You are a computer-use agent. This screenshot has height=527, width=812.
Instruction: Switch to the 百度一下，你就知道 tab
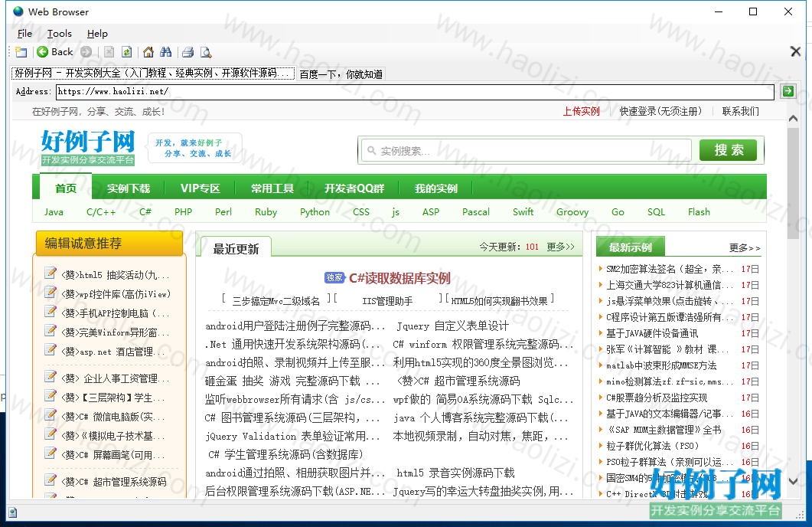pyautogui.click(x=341, y=74)
